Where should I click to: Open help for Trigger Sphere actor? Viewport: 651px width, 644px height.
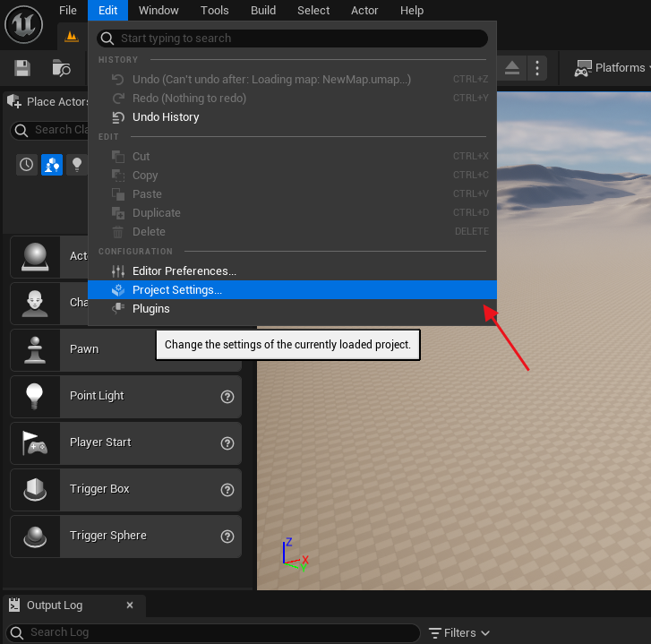pyautogui.click(x=227, y=536)
